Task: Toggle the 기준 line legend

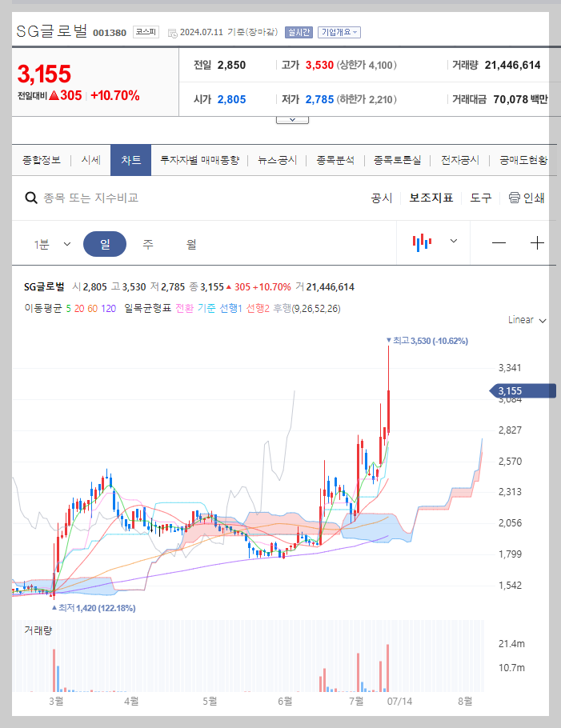Action: [206, 309]
